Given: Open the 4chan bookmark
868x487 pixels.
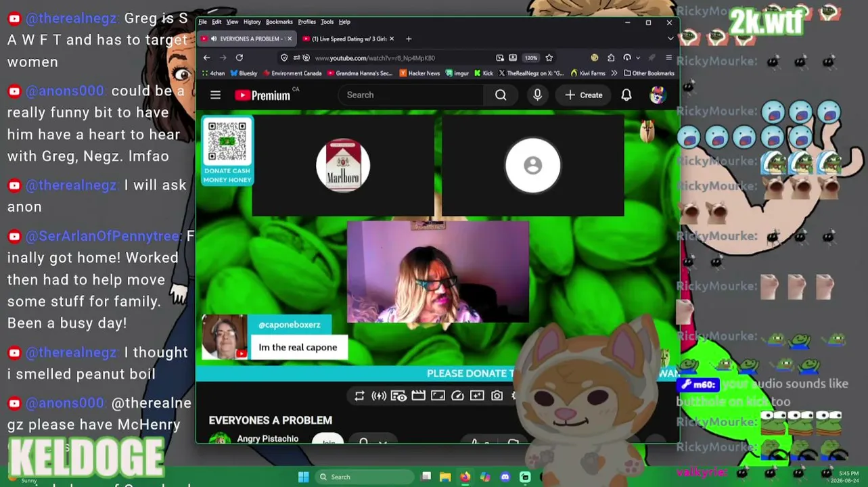Looking at the screenshot, I should point(213,73).
